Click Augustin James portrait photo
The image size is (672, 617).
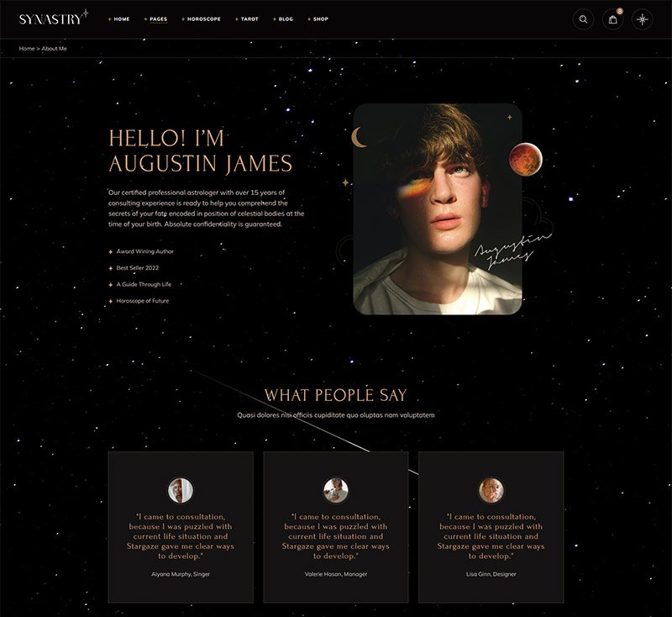pyautogui.click(x=437, y=208)
